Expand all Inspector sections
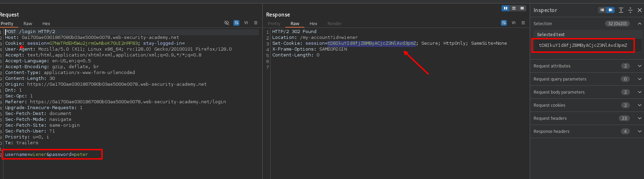 coord(621,10)
